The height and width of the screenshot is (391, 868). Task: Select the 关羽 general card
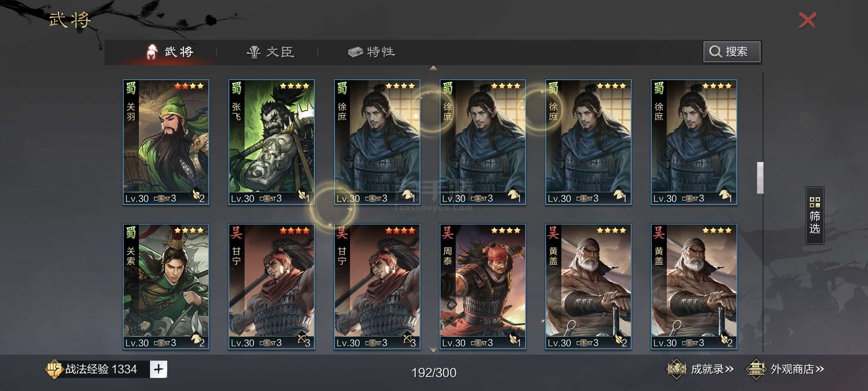click(166, 142)
